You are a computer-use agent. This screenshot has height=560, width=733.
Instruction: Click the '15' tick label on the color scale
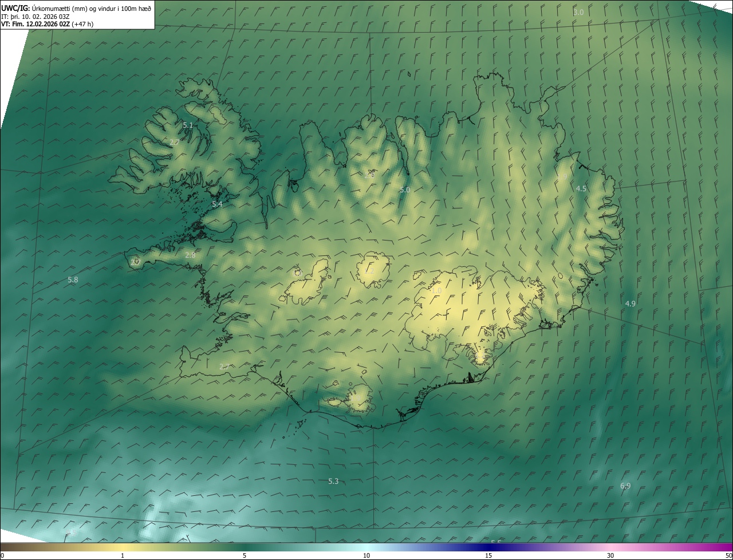click(x=488, y=555)
